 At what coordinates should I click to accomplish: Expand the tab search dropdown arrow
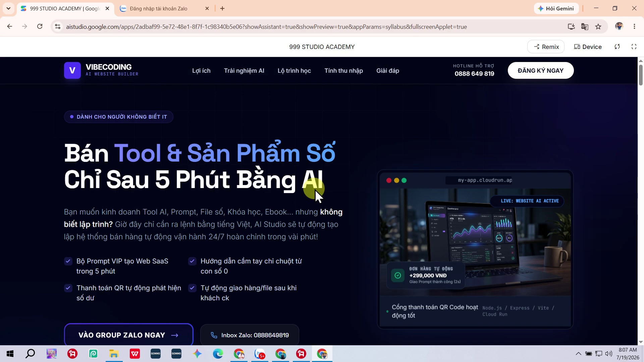8,8
